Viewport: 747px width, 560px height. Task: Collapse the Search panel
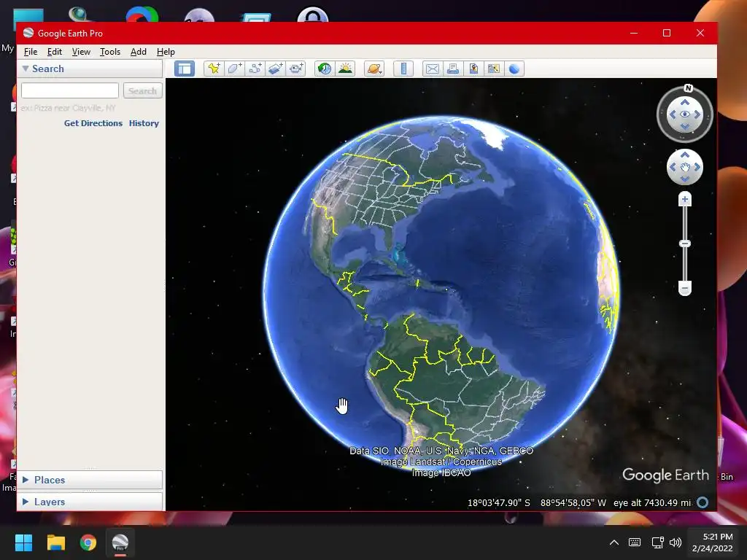coord(26,69)
